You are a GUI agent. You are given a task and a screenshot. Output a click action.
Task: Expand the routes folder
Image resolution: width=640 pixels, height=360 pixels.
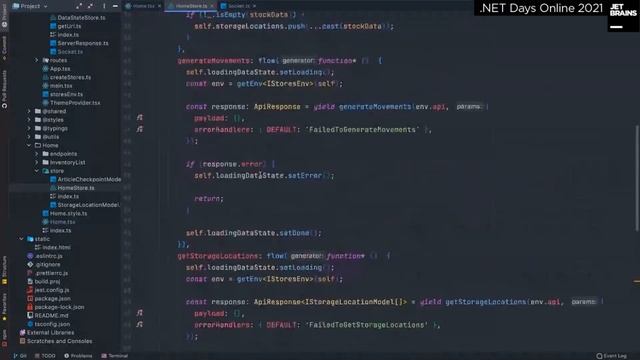tap(36, 60)
